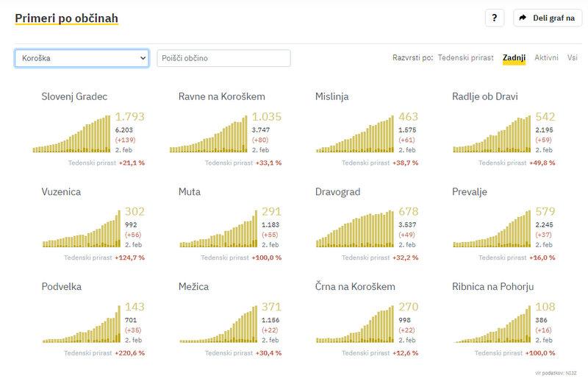Click the Ravne na Koroškem chart
The width and height of the screenshot is (588, 387).
pos(208,134)
